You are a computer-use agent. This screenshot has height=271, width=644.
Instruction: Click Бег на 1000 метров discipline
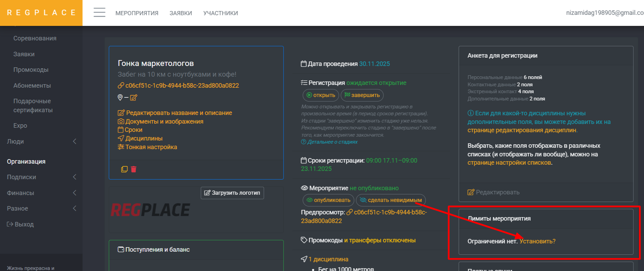(x=346, y=269)
